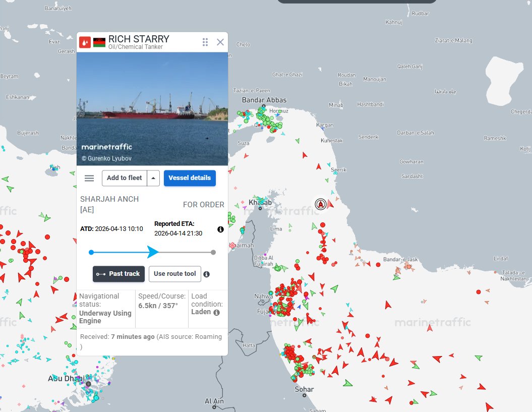The width and height of the screenshot is (532, 412).
Task: Click the blue arrow on the voyage progress line
Action: 152,252
